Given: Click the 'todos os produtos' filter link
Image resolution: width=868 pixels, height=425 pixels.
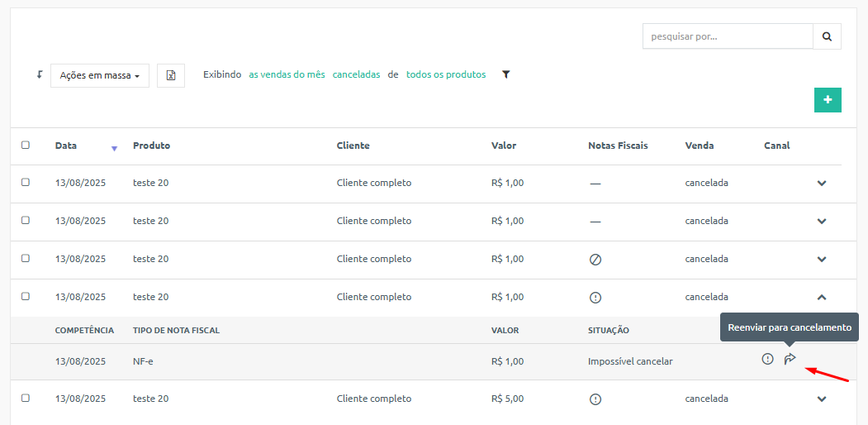Looking at the screenshot, I should [x=446, y=74].
